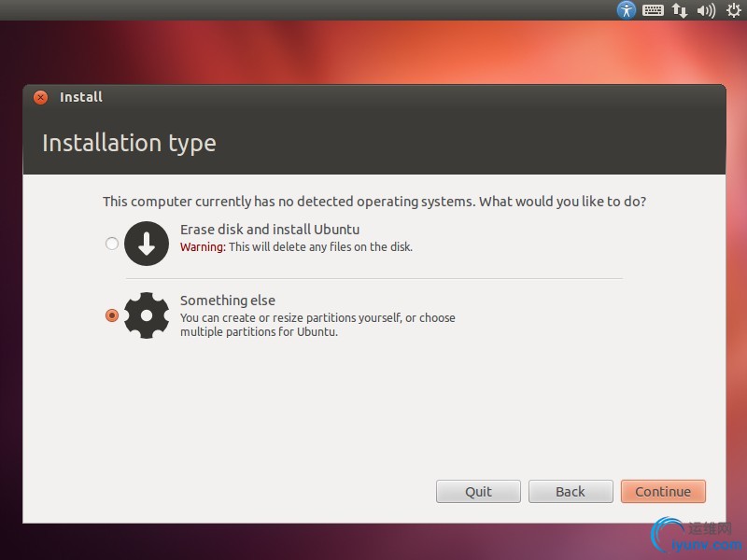The height and width of the screenshot is (560, 747).
Task: Close the Install window
Action: (x=40, y=97)
